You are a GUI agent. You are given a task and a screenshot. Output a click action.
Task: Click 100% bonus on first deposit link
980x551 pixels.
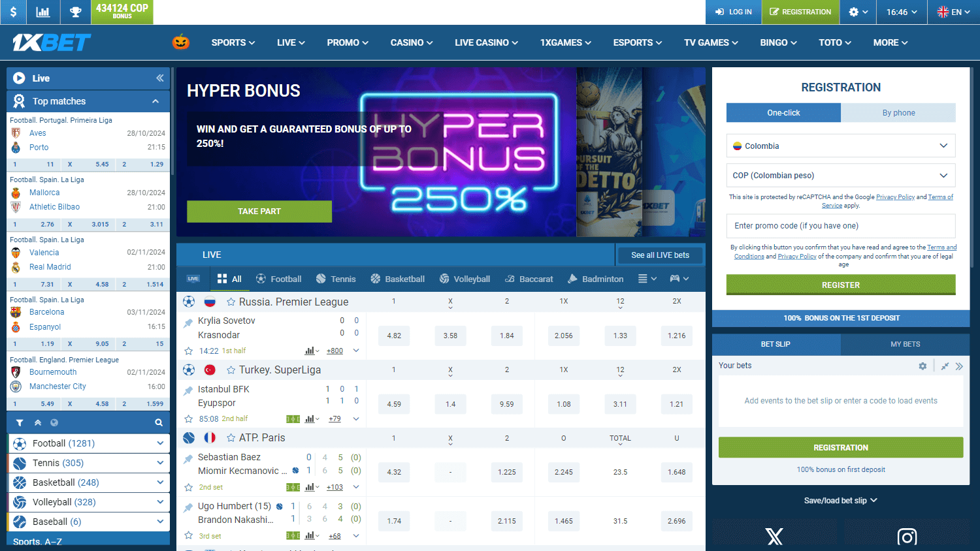tap(841, 470)
